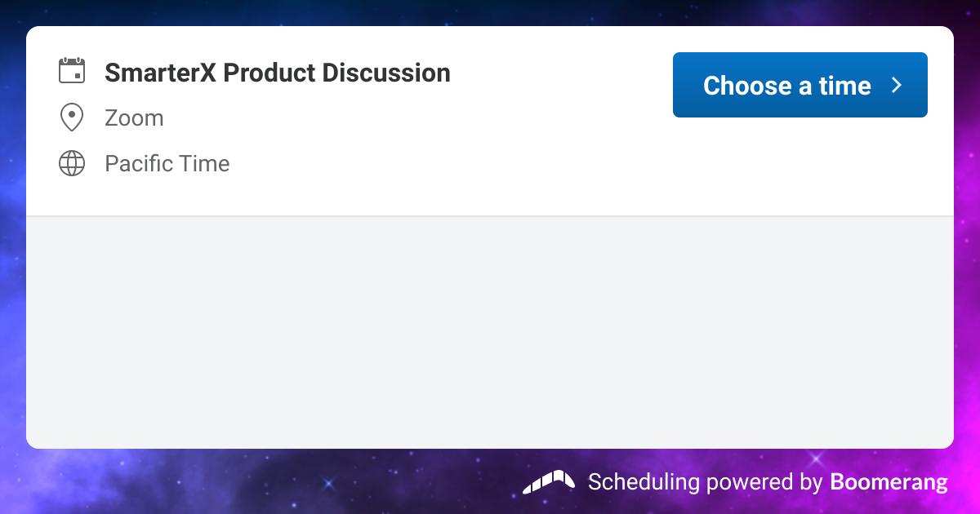Select the SmarterX Product Discussion title
This screenshot has width=980, height=514.
pyautogui.click(x=278, y=73)
